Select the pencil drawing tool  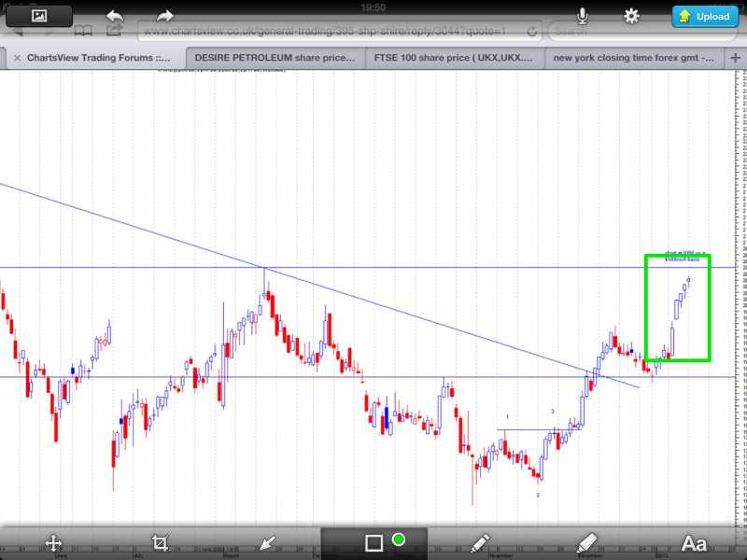click(480, 542)
